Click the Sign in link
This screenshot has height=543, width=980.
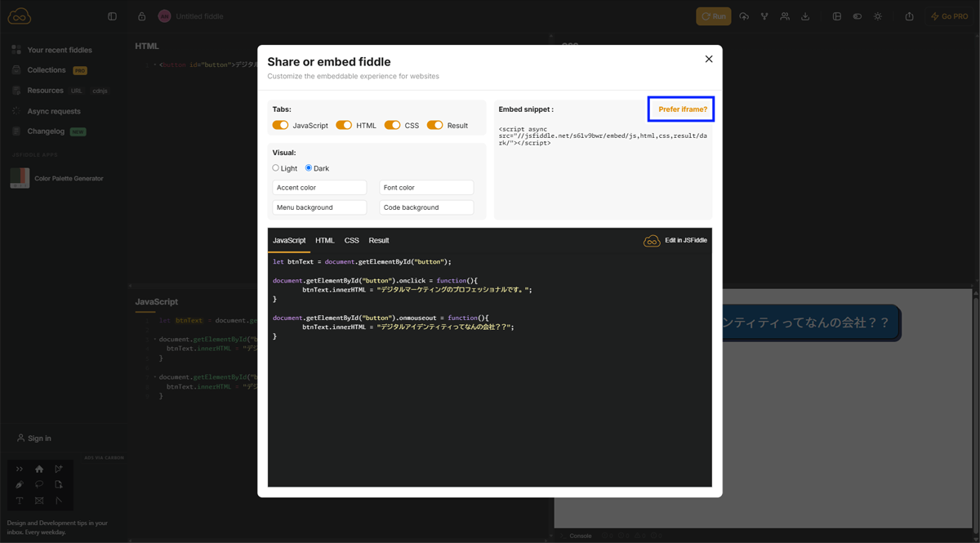pyautogui.click(x=34, y=438)
